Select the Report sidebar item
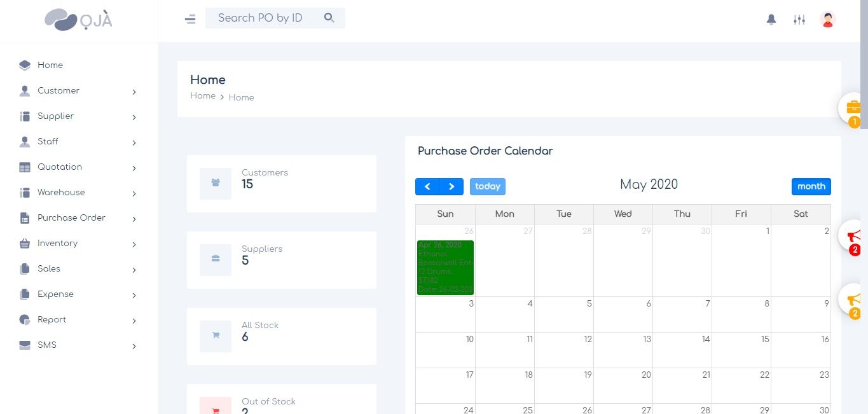 (52, 320)
